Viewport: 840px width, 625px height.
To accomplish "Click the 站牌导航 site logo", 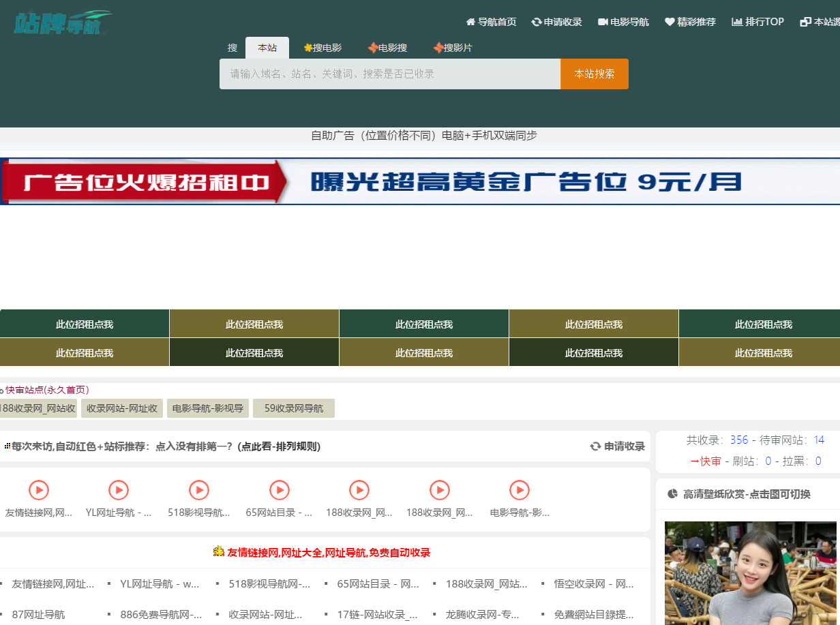I will (x=61, y=23).
